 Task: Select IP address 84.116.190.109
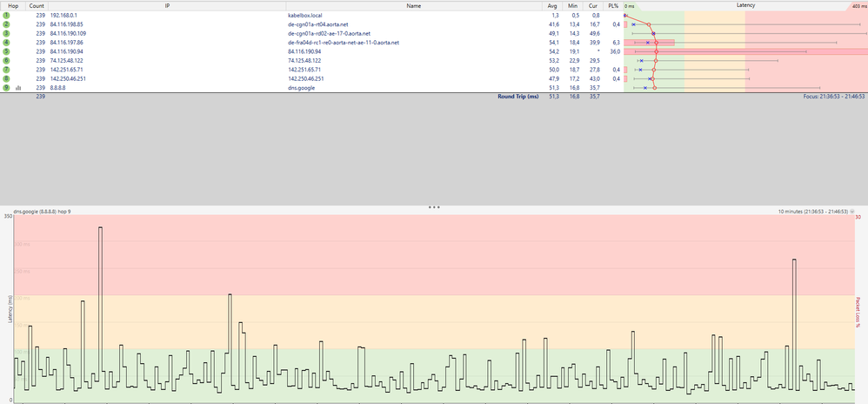point(68,33)
